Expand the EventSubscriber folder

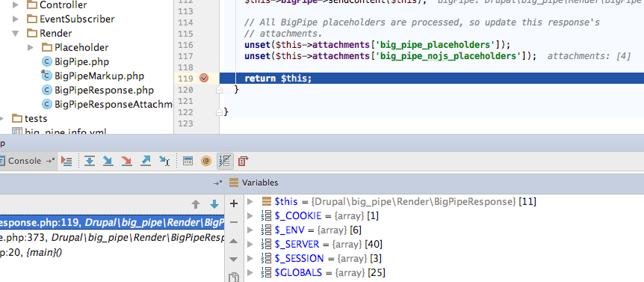[16, 19]
